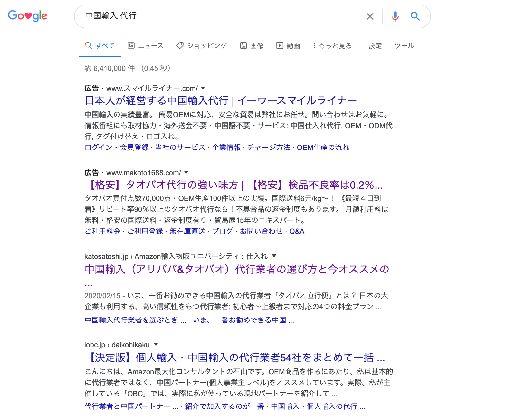Click the 当社のサービス sitelink
Screen dimensions: 505x420
(x=180, y=148)
